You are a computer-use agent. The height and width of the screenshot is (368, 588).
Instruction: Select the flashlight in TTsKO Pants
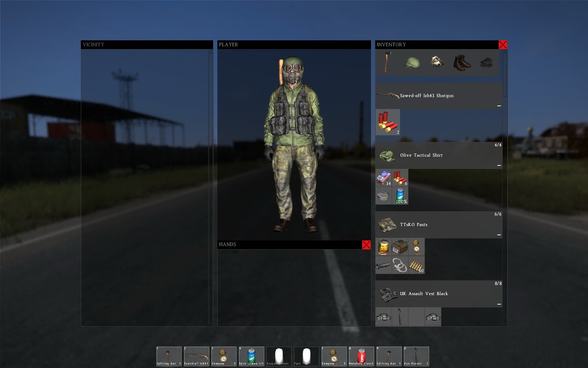(384, 265)
